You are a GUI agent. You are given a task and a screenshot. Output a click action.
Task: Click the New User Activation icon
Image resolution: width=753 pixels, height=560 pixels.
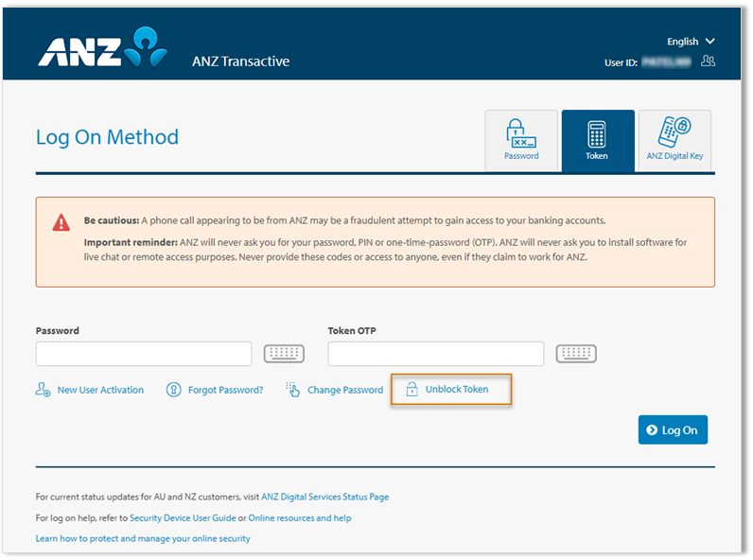43,390
